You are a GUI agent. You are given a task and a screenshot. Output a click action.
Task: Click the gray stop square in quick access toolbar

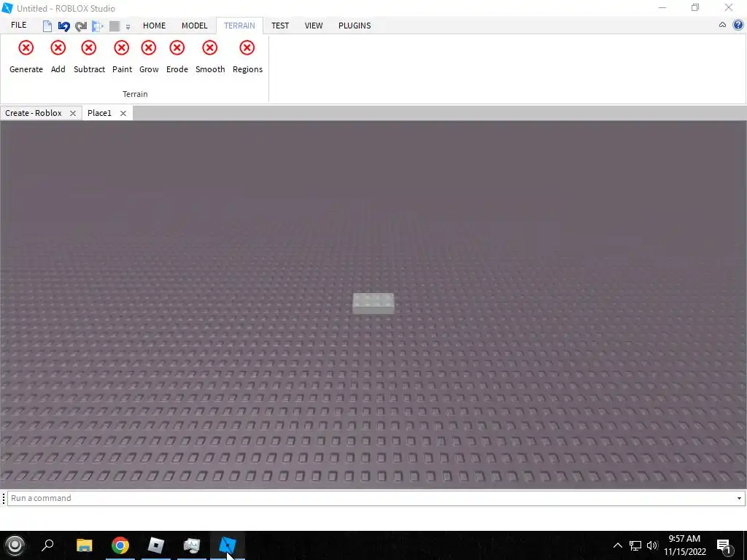(115, 26)
